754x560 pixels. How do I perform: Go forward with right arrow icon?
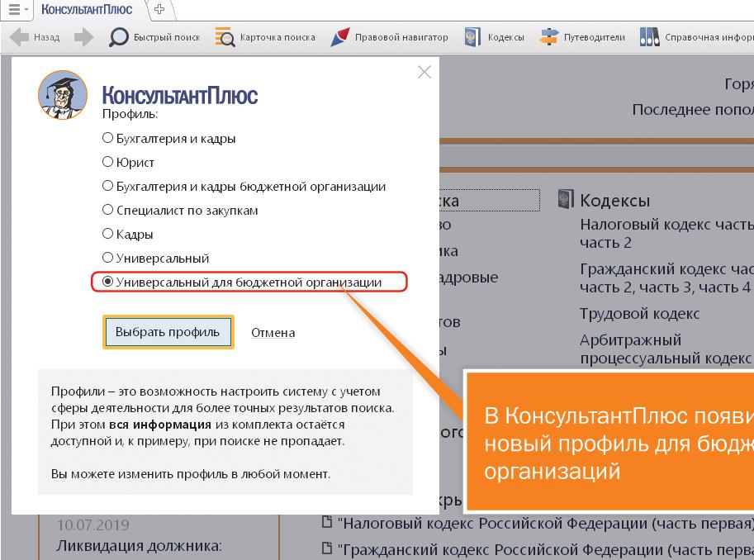click(83, 37)
